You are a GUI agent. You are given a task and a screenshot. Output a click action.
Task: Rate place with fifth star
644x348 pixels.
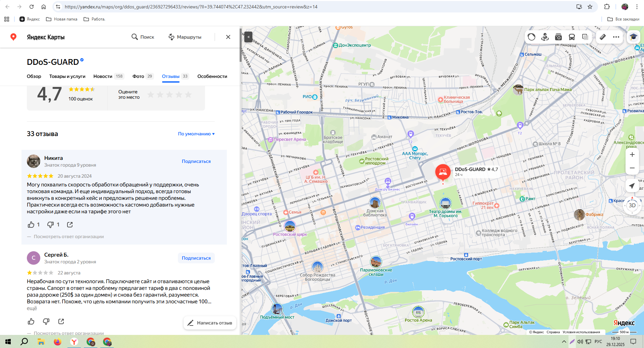[188, 95]
